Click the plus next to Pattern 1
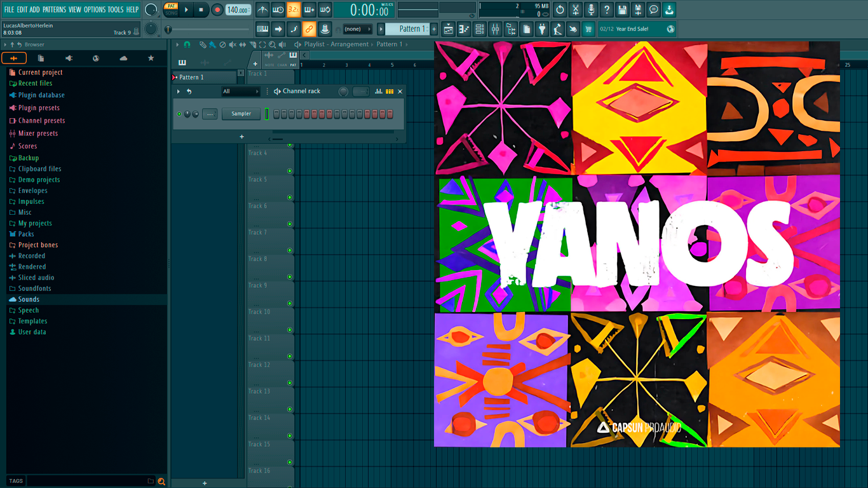The image size is (868, 488). tap(435, 29)
